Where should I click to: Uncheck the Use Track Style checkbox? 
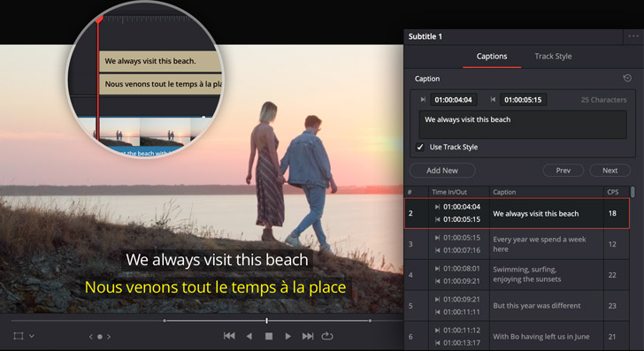pos(419,147)
